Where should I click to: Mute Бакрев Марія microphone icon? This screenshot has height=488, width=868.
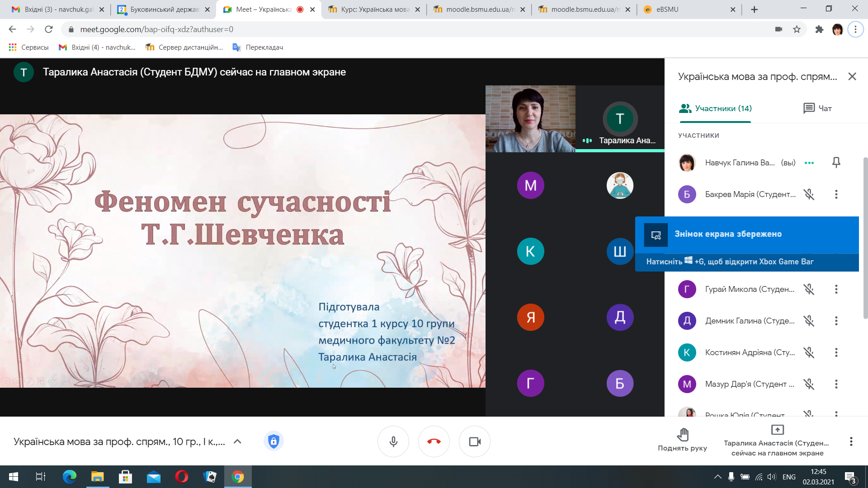[809, 194]
